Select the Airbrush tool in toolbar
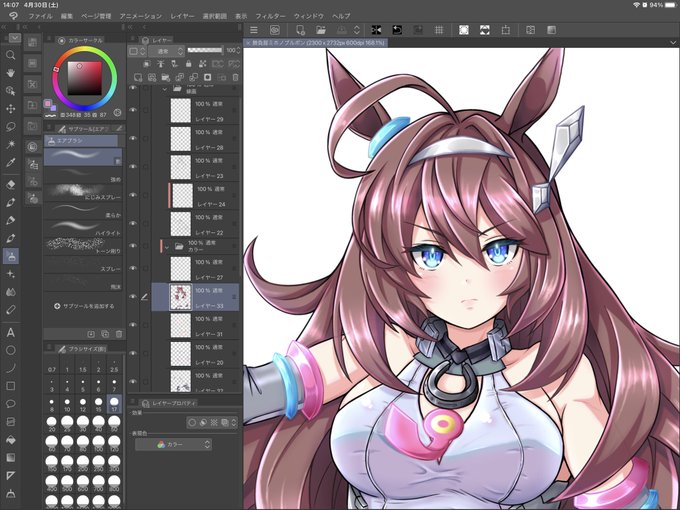 point(11,256)
